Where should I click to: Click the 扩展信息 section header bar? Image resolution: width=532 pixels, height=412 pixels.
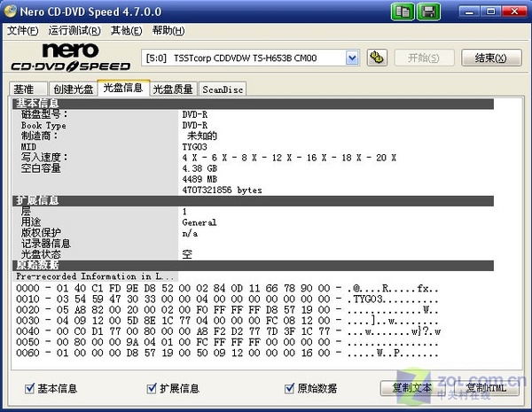(x=253, y=201)
